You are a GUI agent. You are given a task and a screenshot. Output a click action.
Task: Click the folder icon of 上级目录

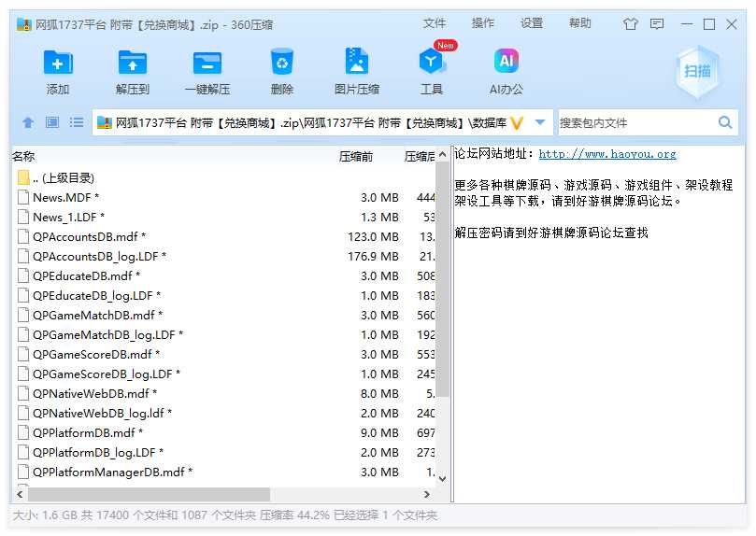pos(23,177)
